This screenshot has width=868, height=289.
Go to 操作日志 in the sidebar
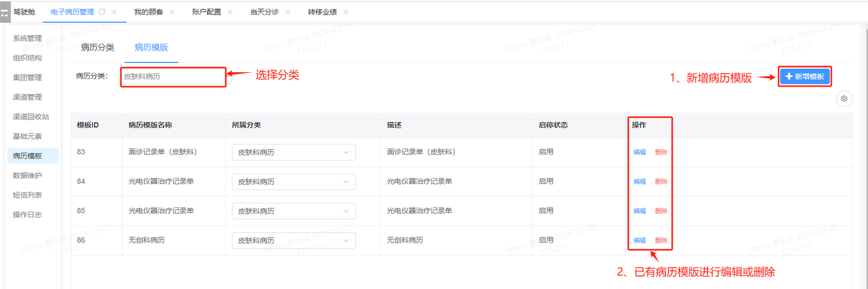tap(27, 214)
